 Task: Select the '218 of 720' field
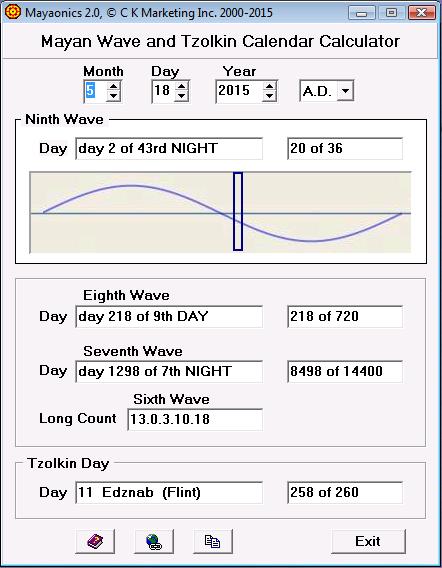(345, 317)
